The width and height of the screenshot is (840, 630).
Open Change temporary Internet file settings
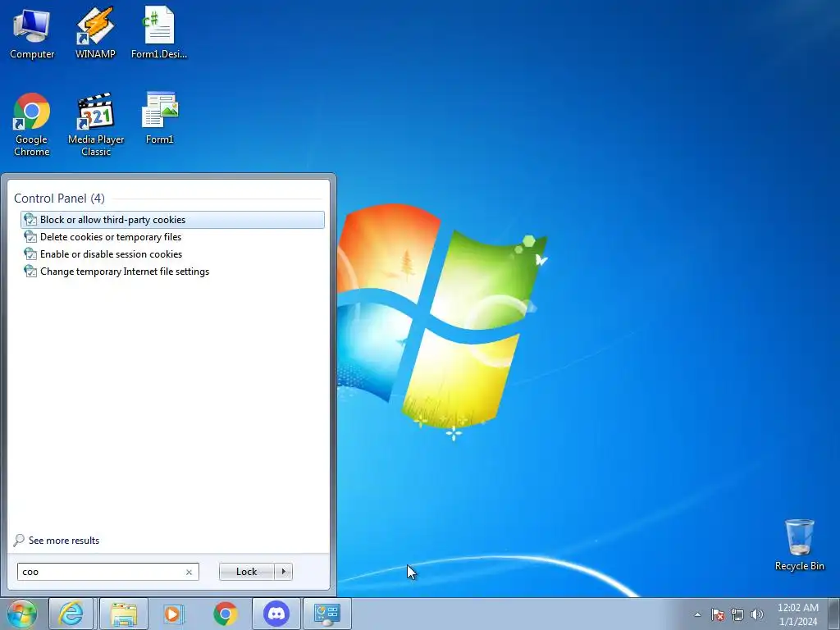[x=172, y=271]
